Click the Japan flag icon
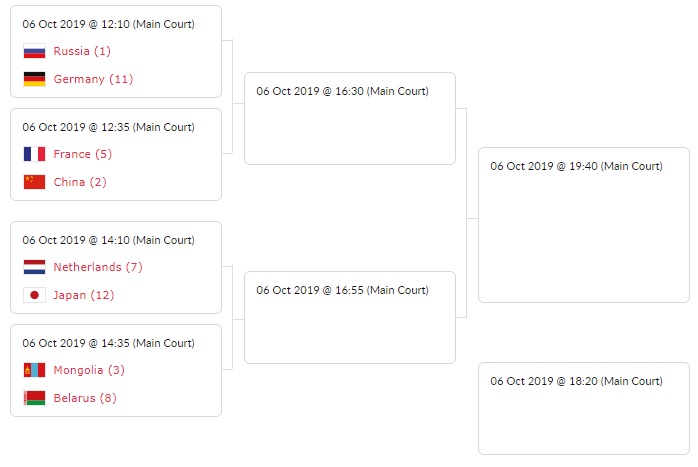 (34, 295)
